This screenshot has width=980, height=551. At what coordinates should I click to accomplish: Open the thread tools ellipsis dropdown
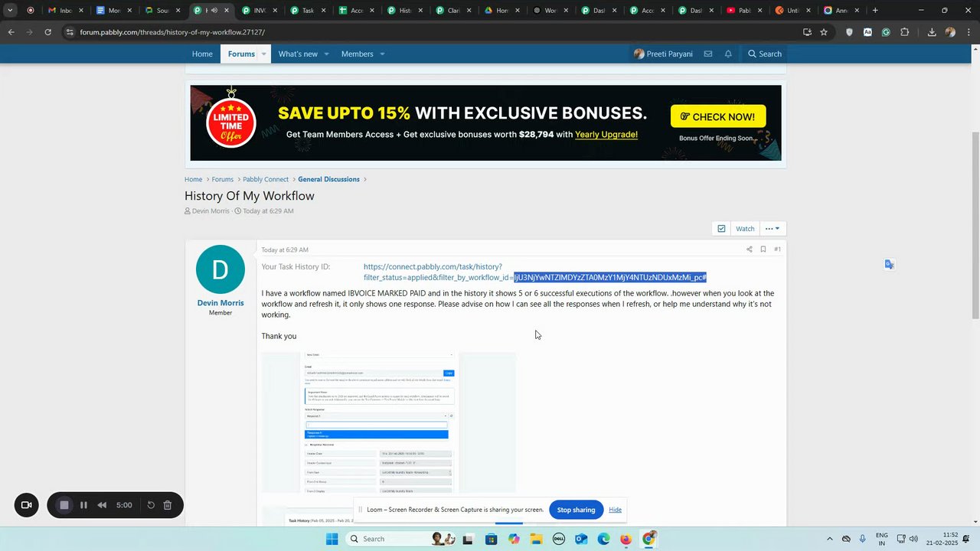pos(773,229)
